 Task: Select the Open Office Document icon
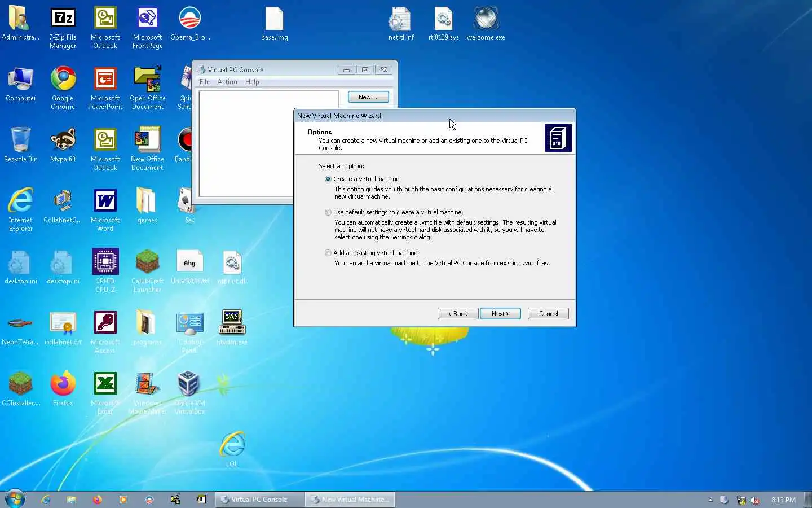[147, 89]
